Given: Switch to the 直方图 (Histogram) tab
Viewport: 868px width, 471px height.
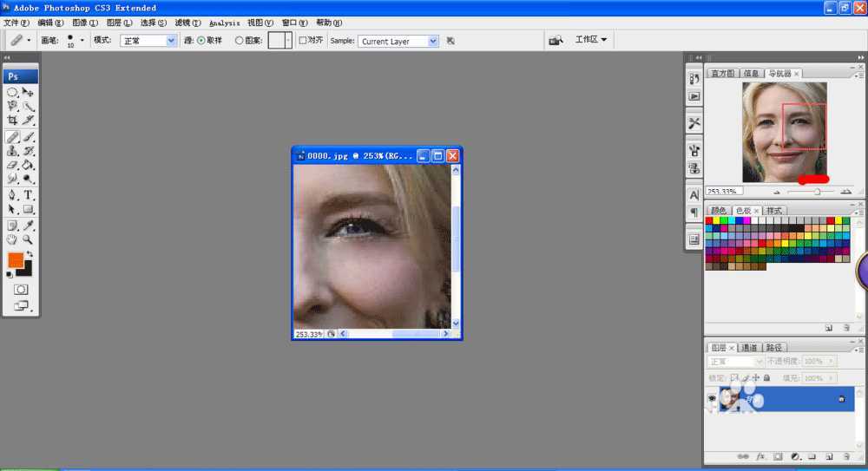Looking at the screenshot, I should [x=722, y=74].
